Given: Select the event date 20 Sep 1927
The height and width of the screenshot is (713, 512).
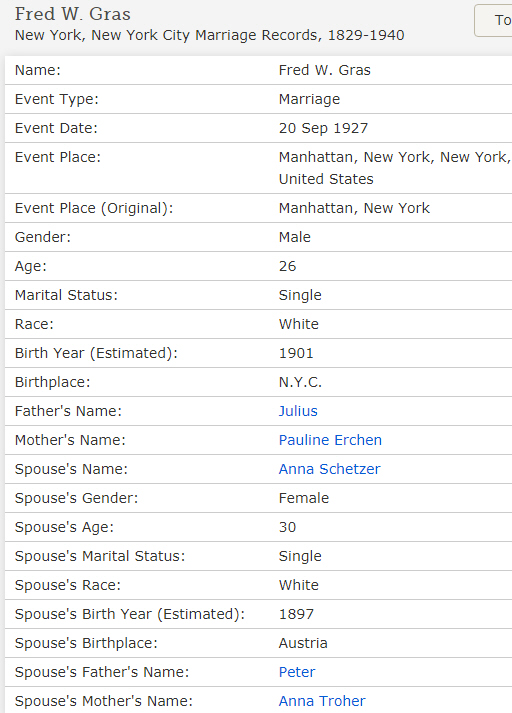Looking at the screenshot, I should click(x=323, y=128).
